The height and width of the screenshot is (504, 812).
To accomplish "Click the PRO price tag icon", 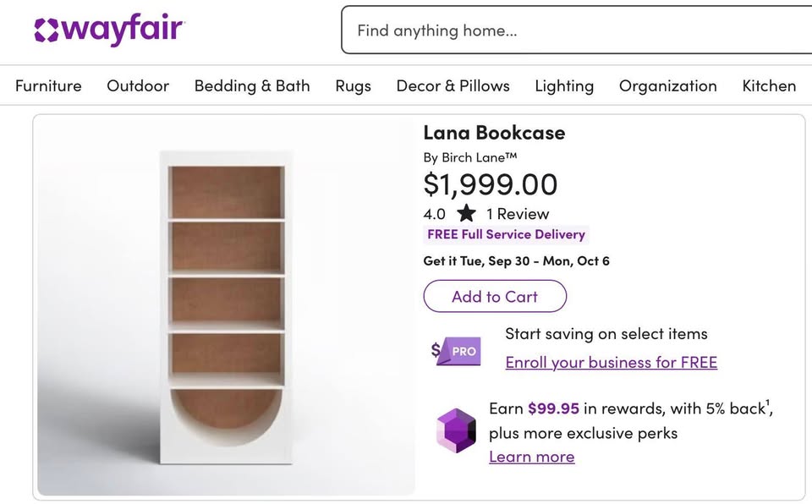I will coord(456,351).
